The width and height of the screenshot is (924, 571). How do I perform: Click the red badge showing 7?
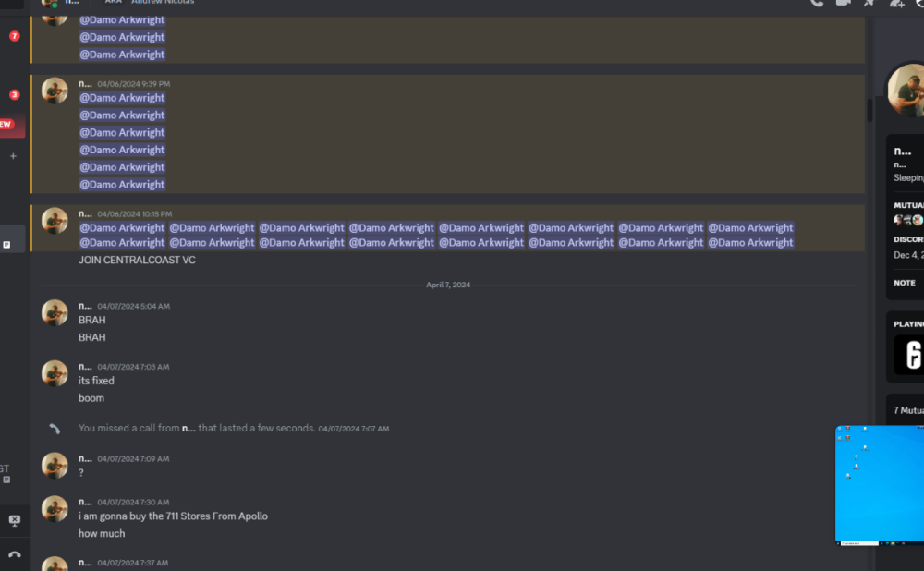tap(14, 36)
